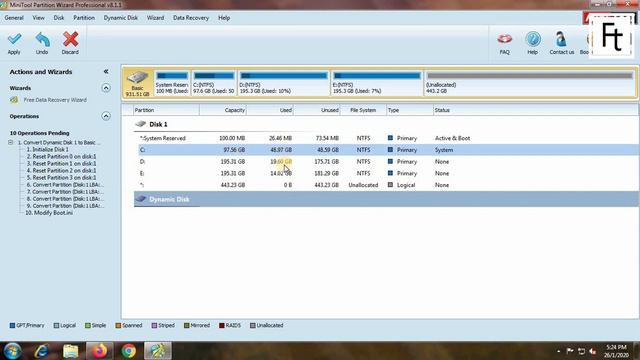Open the View menu
This screenshot has height=360, width=640.
pos(38,18)
